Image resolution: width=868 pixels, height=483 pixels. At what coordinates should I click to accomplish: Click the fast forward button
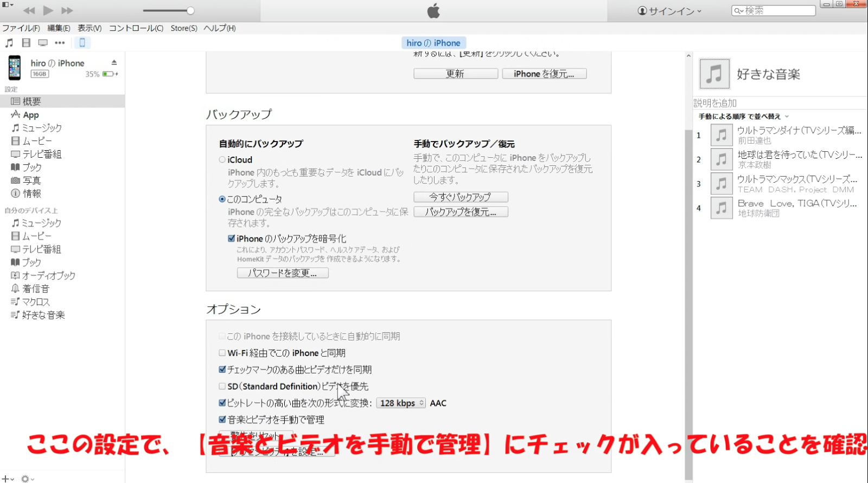click(x=67, y=10)
